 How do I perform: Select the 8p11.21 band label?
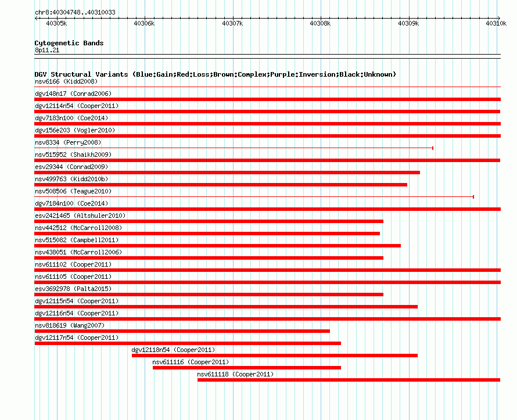(x=47, y=50)
